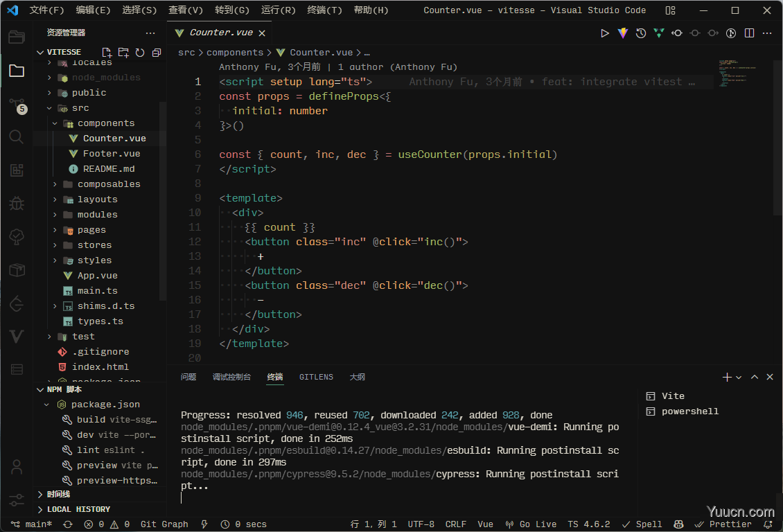Close the bottom terminal panel
Image resolution: width=783 pixels, height=532 pixels.
click(770, 378)
